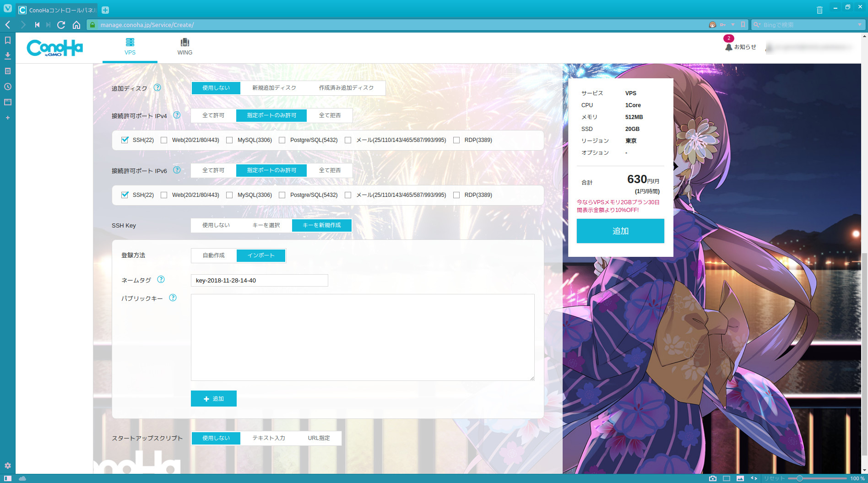Go back with the browser back arrow
The height and width of the screenshot is (483, 868).
[8, 25]
